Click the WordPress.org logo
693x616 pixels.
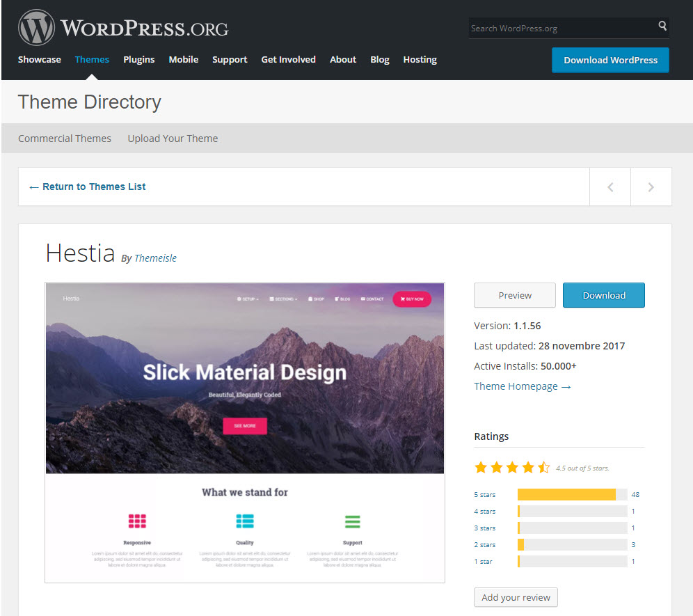(123, 28)
